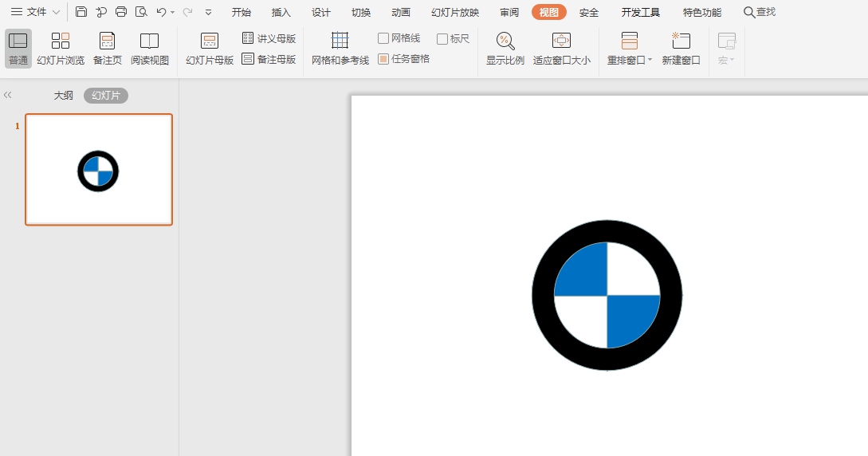Open 幻灯片浏览 slide sorter view
Image resolution: width=868 pixels, height=456 pixels.
(61, 49)
